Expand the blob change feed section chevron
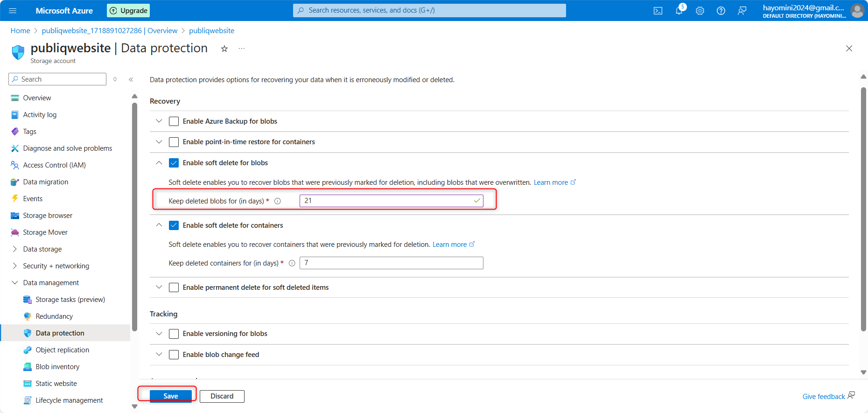Viewport: 868px width, 413px height. pyautogui.click(x=159, y=354)
